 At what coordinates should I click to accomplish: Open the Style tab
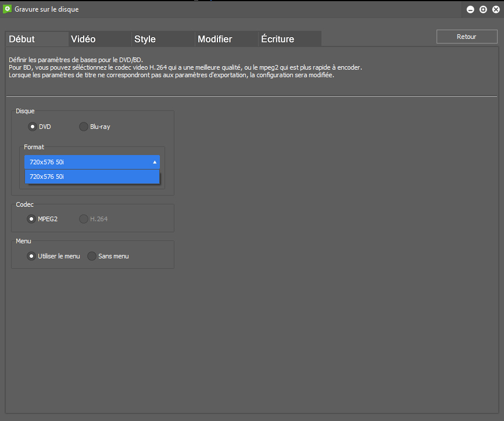pyautogui.click(x=163, y=39)
